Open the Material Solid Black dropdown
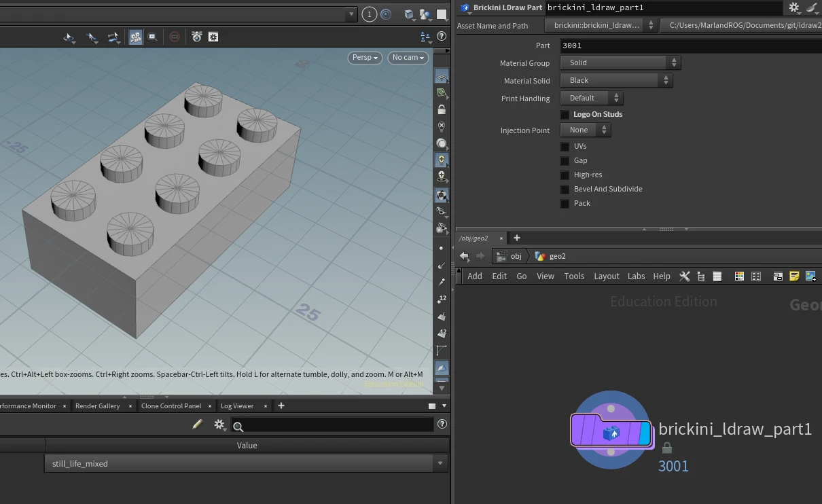Screen dimensions: 822x504 616,80
